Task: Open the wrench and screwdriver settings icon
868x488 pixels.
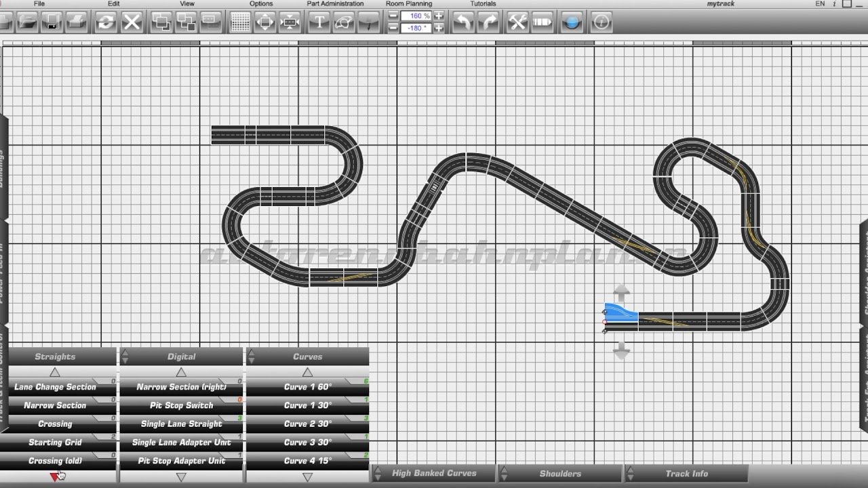Action: coord(517,22)
